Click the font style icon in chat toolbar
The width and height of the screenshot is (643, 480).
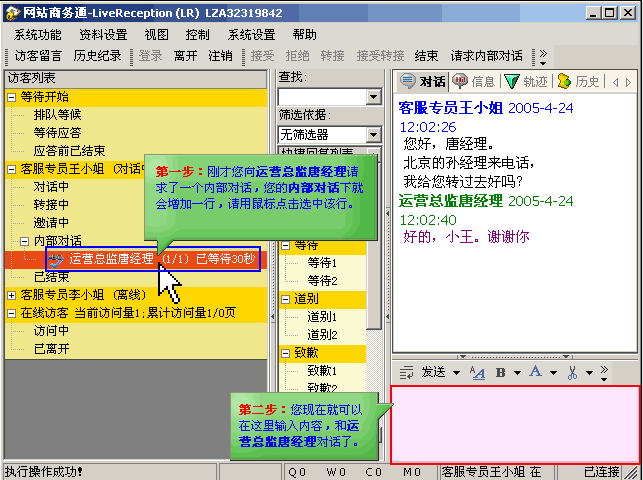[x=478, y=372]
